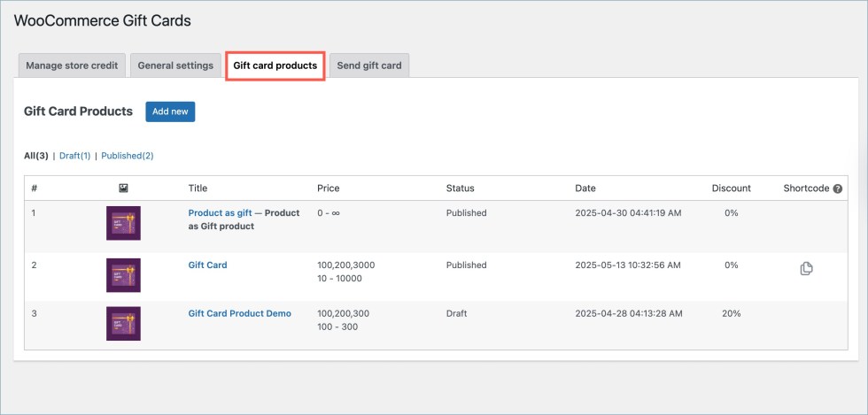Click Published status in Gift Card row
868x415 pixels.
pyautogui.click(x=466, y=265)
